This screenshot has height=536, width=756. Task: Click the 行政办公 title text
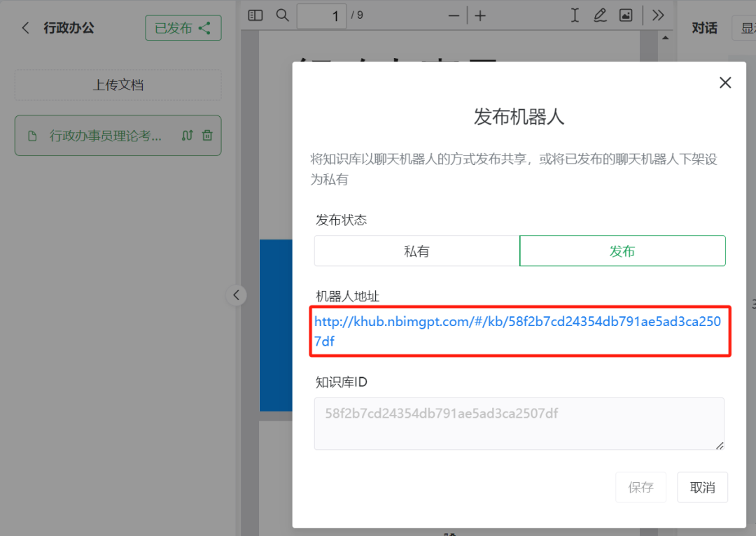69,28
